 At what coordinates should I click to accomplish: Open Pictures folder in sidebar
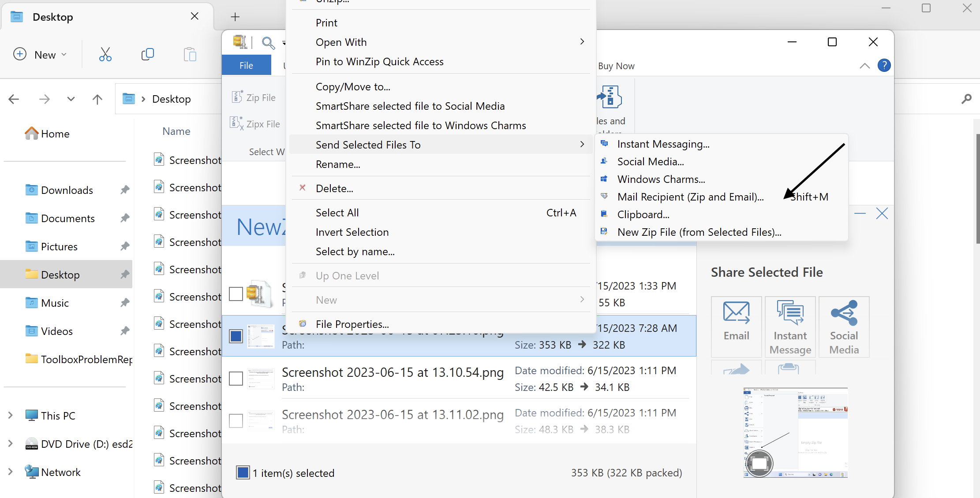coord(59,246)
